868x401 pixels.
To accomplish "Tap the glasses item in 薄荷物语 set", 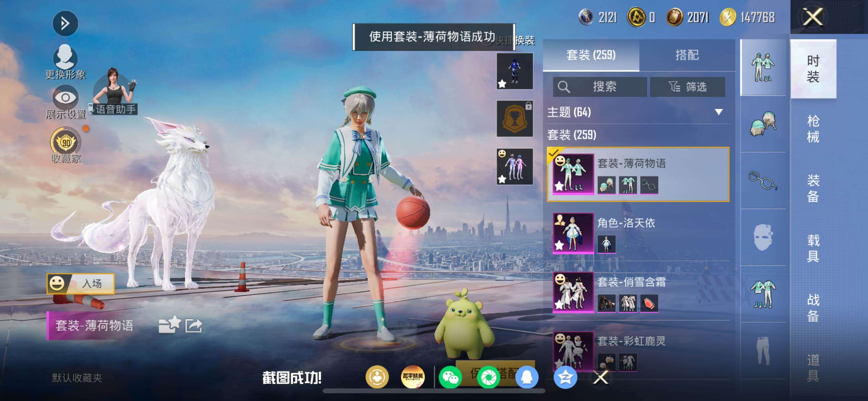I will 649,185.
